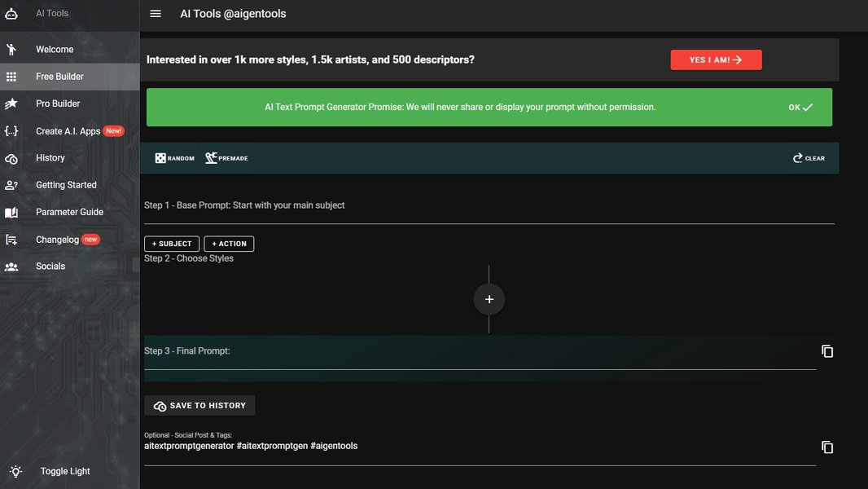Click the red 'New!' badge on Create A.I. Apps

[x=113, y=131]
